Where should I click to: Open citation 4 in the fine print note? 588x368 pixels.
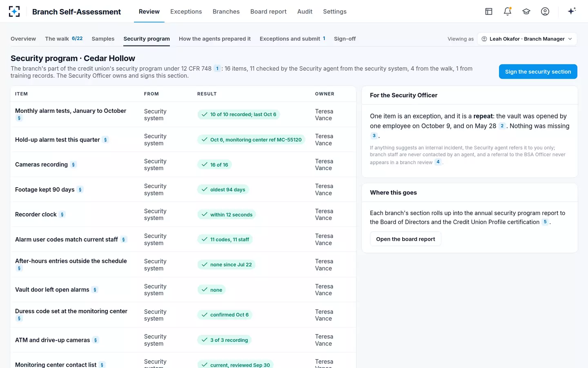point(438,162)
